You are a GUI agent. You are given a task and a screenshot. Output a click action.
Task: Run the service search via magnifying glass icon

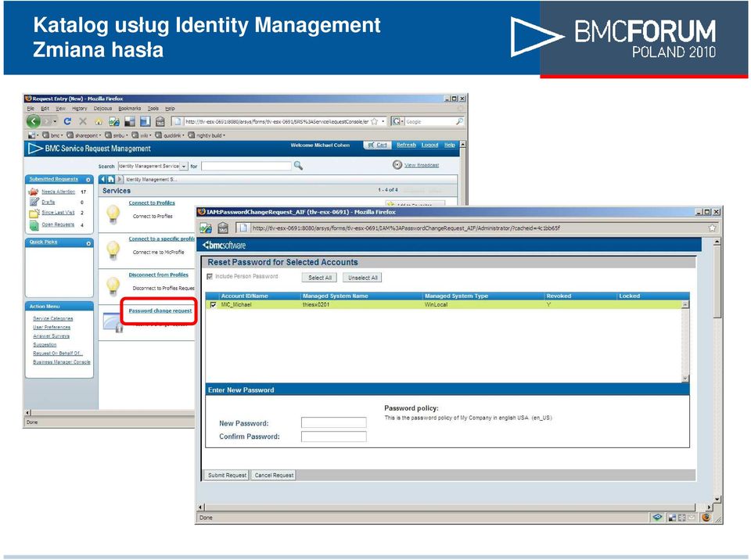click(x=298, y=166)
